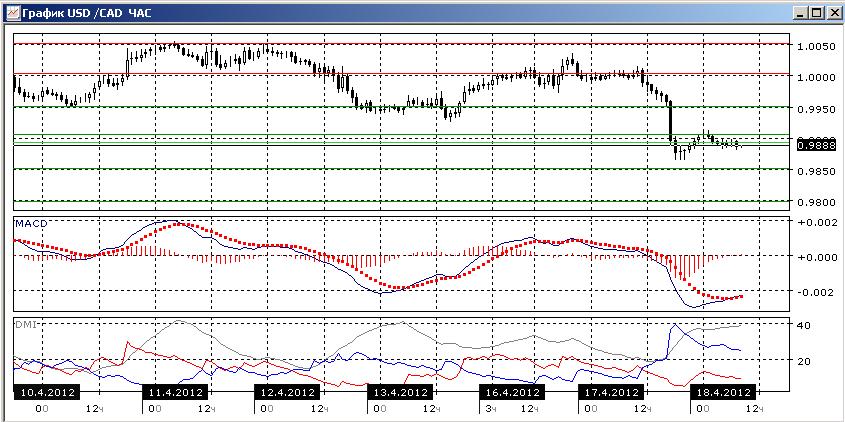Click the current price tag 0.9888
The width and height of the screenshot is (845, 422).
[815, 145]
